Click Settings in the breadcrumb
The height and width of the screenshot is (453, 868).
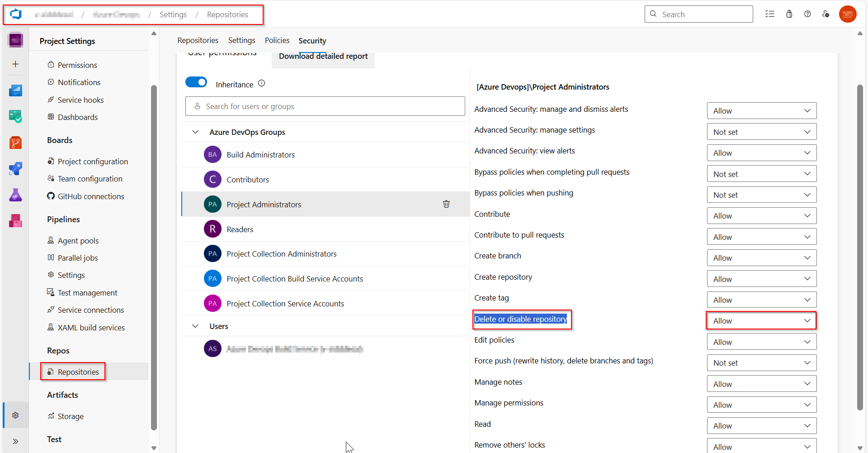click(x=173, y=14)
